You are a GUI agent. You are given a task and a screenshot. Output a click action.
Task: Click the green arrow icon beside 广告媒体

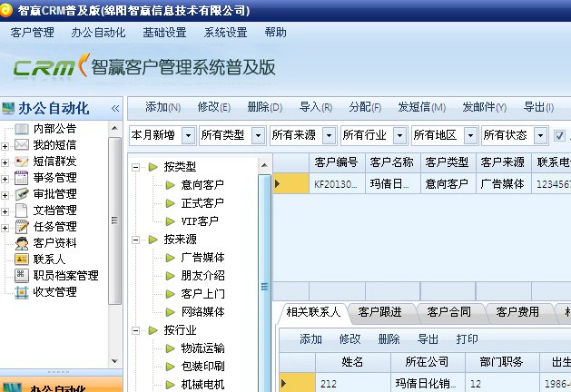pos(170,258)
